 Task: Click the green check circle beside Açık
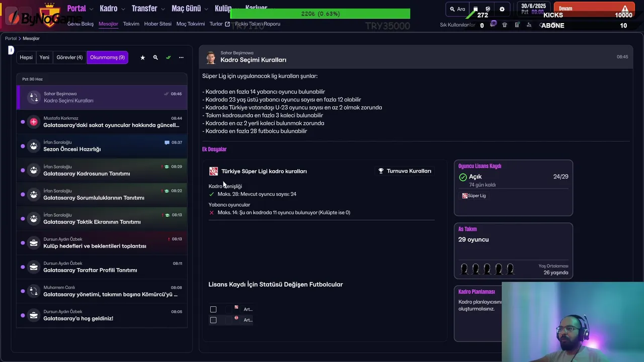pos(463,177)
